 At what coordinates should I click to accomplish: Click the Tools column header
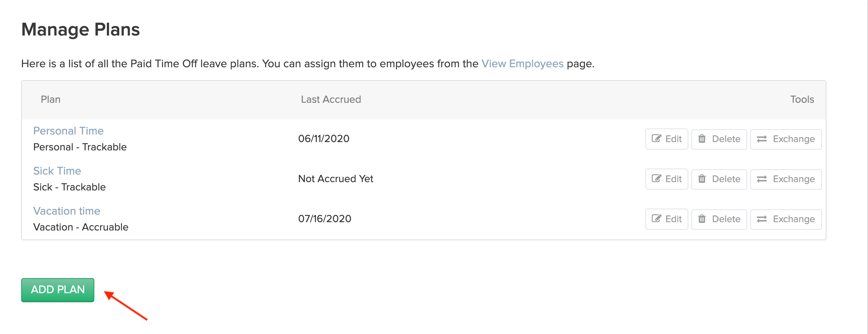pyautogui.click(x=802, y=99)
